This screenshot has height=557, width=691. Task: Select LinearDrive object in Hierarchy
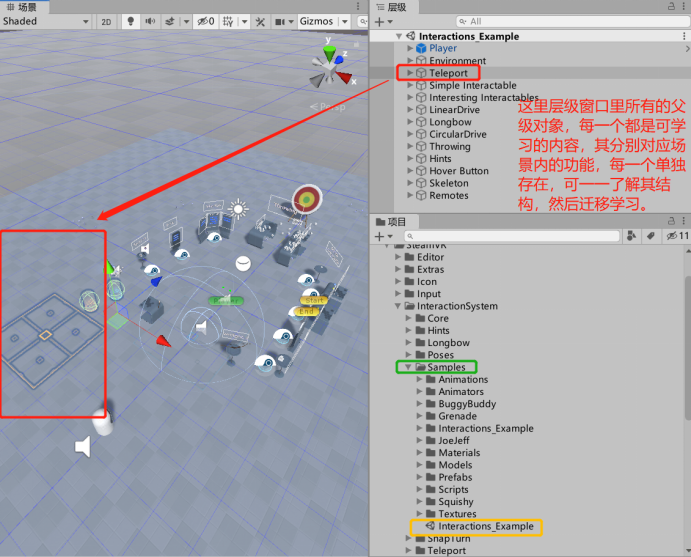point(454,110)
